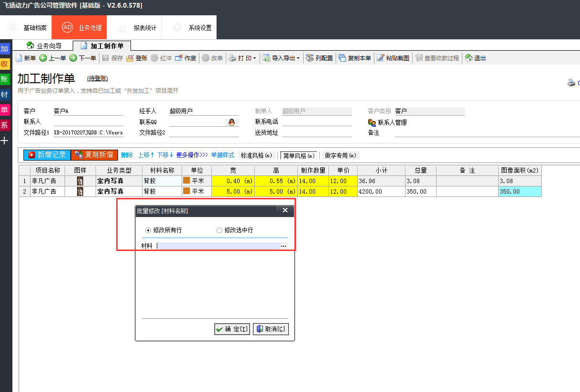Click 查看收款过程 toolbar item
This screenshot has height=392, width=580.
(x=437, y=58)
